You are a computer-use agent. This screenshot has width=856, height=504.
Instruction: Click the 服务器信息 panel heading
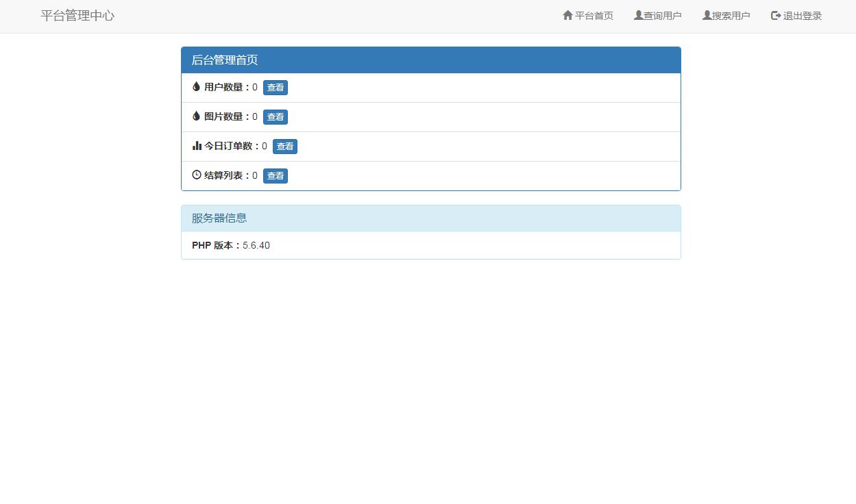click(x=430, y=218)
